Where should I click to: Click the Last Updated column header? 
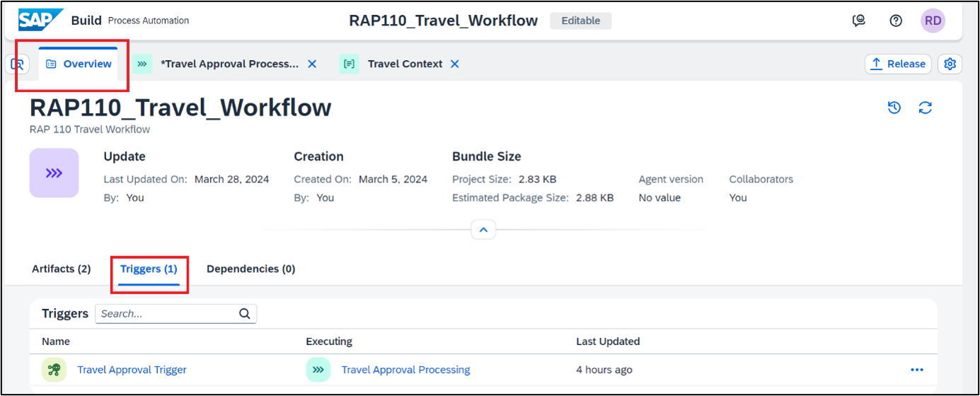(608, 342)
